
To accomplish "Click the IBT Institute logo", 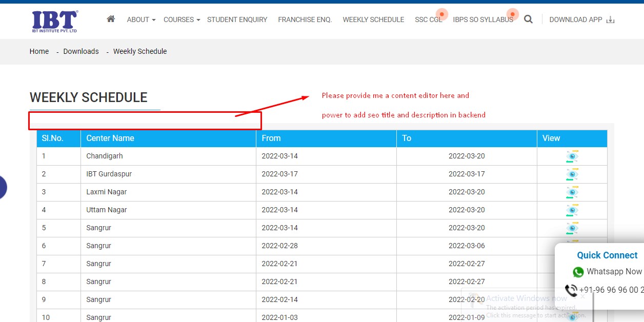I will 55,21.
